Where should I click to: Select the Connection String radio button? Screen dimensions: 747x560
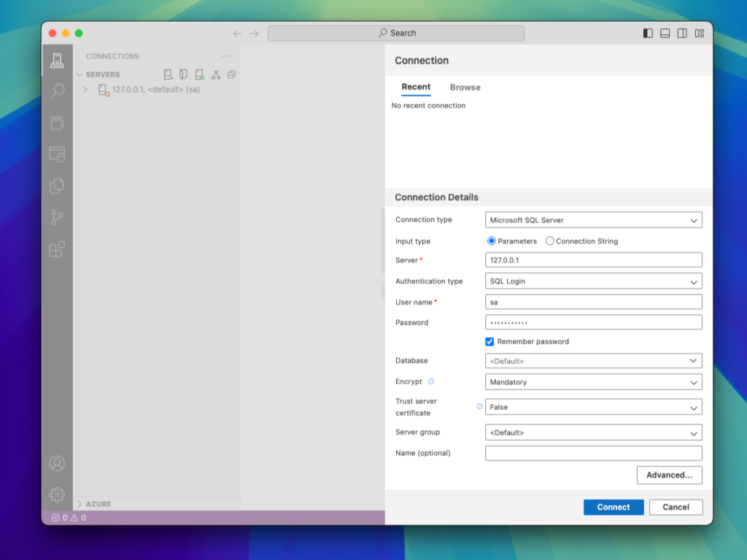550,241
